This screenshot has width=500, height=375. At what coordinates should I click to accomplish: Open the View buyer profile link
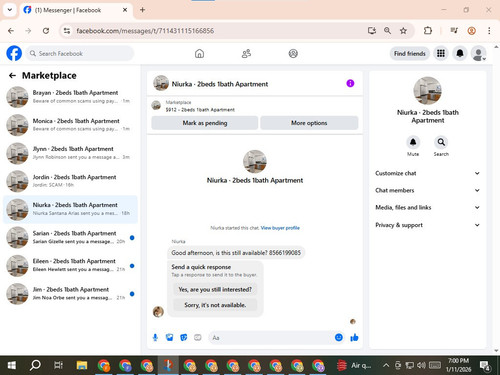280,228
